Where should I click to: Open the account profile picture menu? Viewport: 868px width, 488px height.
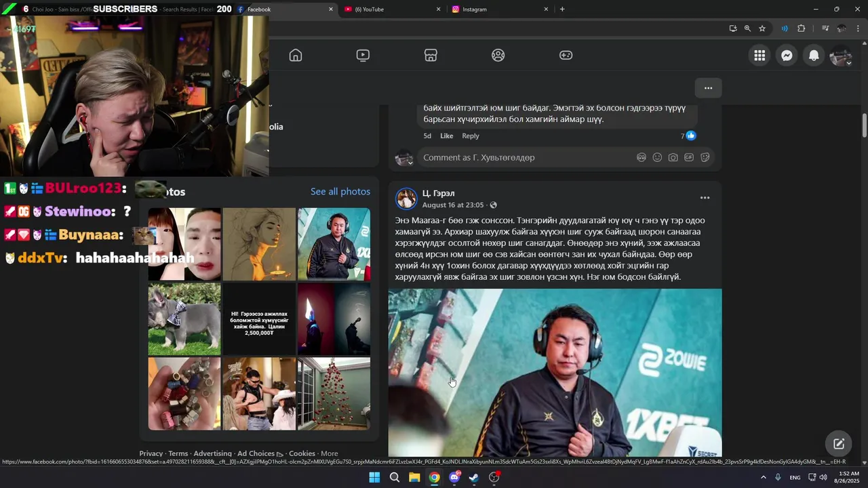[841, 56]
